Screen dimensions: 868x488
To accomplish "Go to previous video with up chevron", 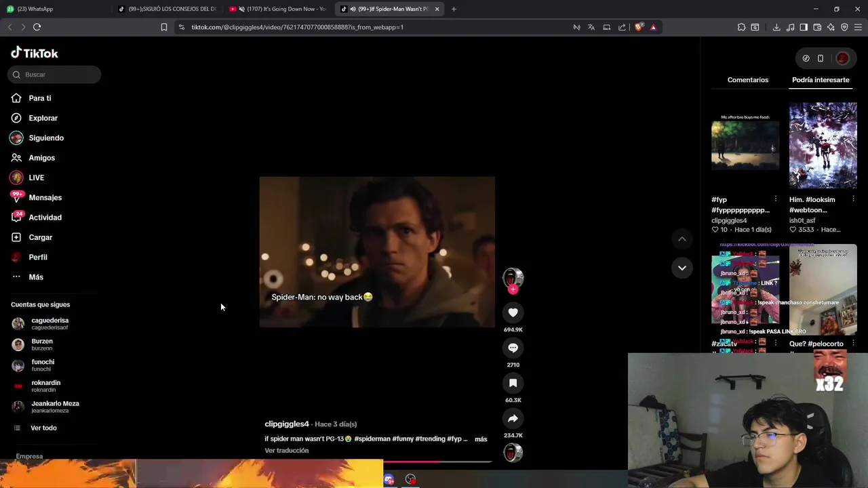I will 682,239.
